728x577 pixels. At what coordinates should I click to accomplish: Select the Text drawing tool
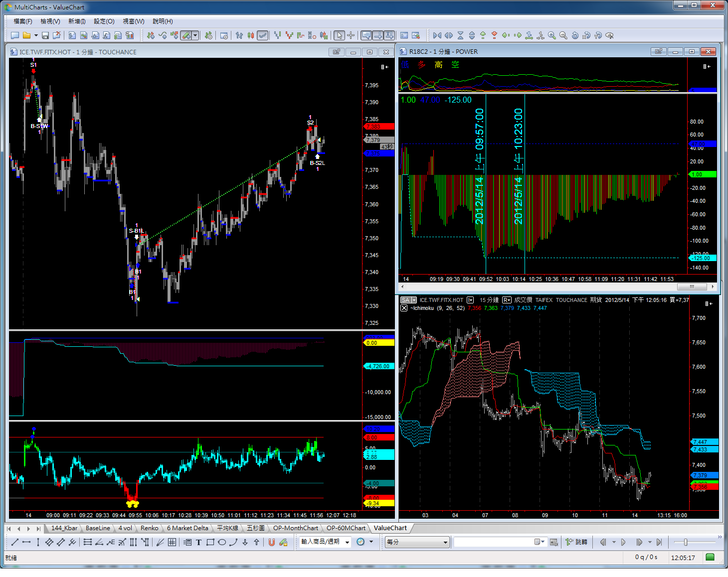(x=198, y=542)
